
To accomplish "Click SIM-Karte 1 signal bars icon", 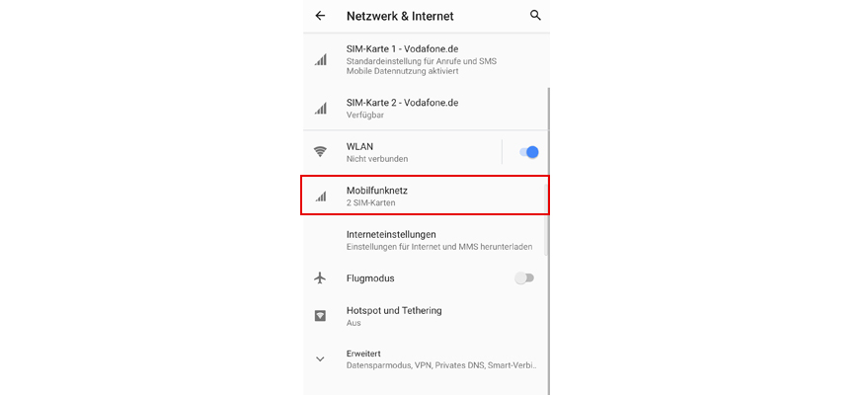I will click(321, 59).
